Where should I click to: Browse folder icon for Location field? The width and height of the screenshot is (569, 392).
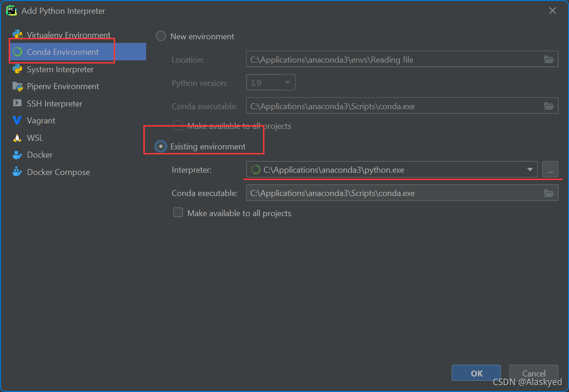pyautogui.click(x=549, y=59)
